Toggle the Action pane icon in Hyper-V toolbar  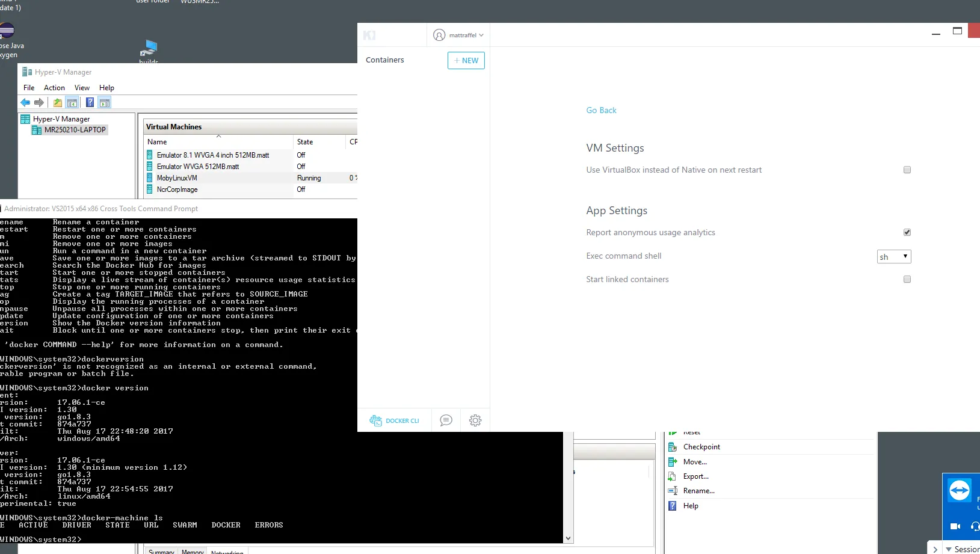click(x=105, y=103)
